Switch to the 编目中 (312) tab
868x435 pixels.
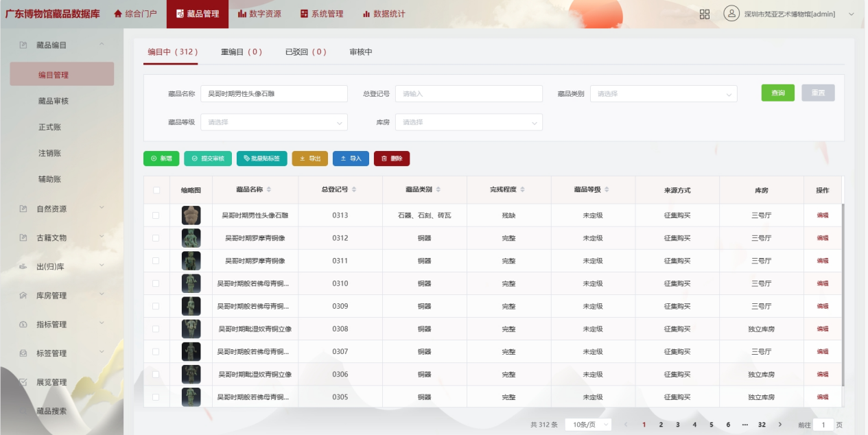coord(173,52)
